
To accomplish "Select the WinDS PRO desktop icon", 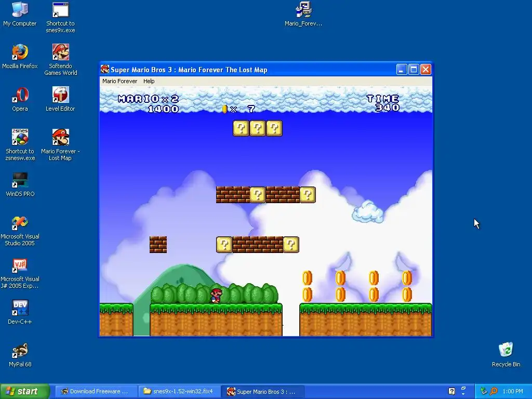I will pyautogui.click(x=20, y=184).
